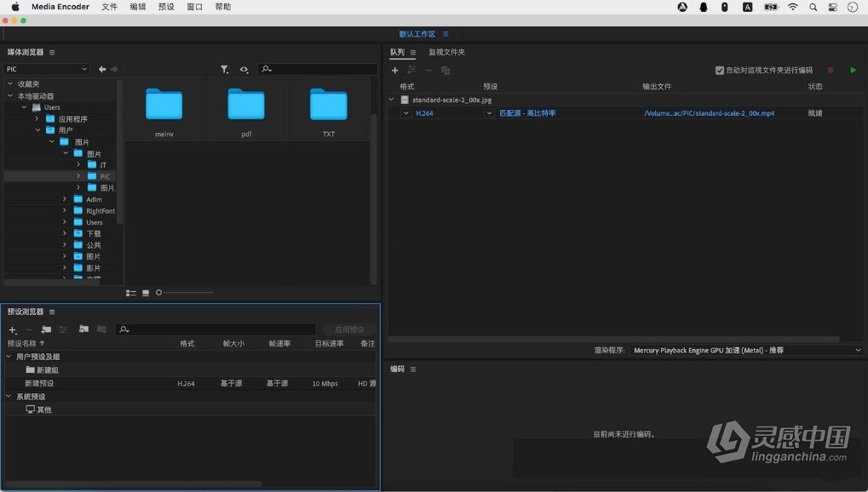868x492 pixels.
Task: Click the import preset icon in preset browser
Action: click(x=82, y=329)
